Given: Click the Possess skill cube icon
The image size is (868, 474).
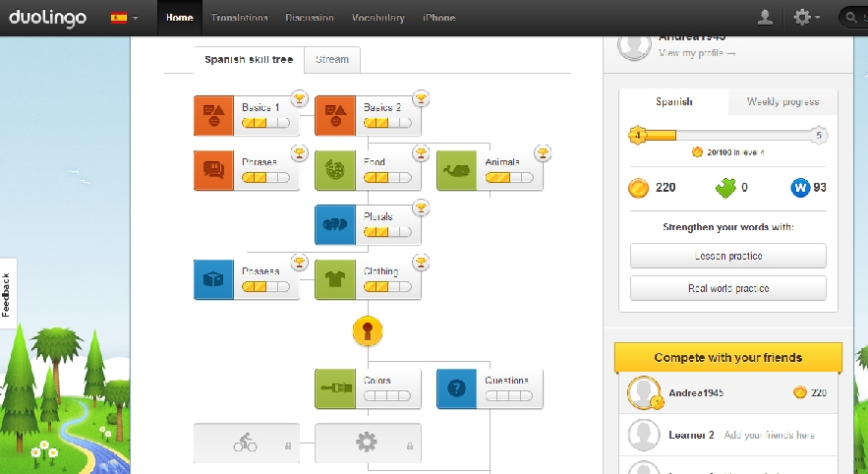Looking at the screenshot, I should tap(213, 279).
